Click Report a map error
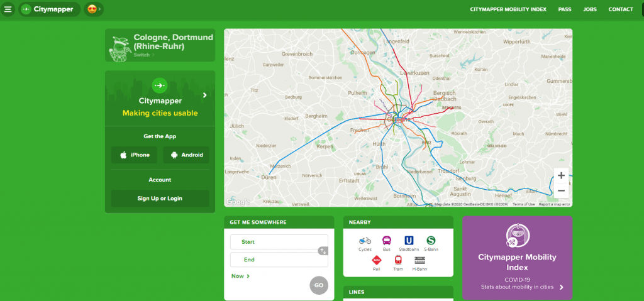 555,204
